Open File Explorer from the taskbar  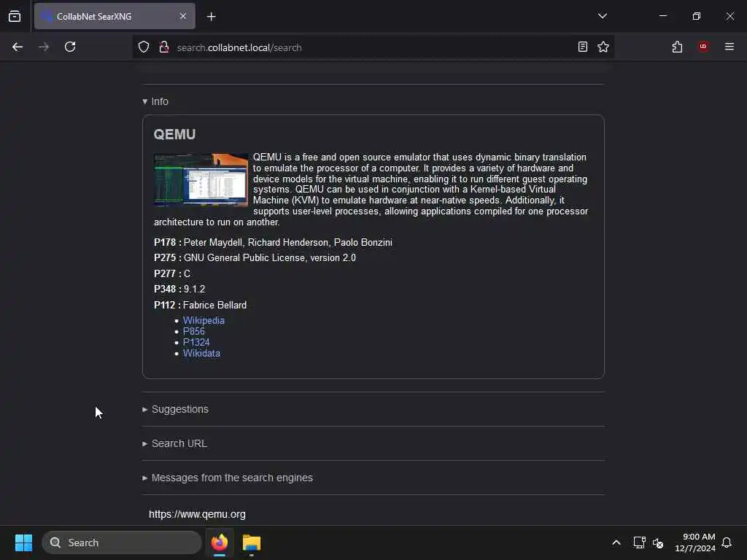point(252,542)
